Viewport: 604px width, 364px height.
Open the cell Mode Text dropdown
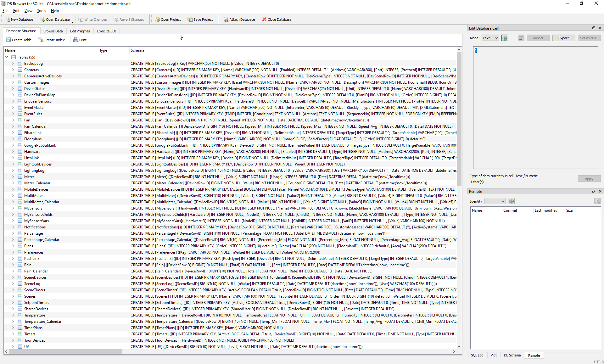(490, 38)
